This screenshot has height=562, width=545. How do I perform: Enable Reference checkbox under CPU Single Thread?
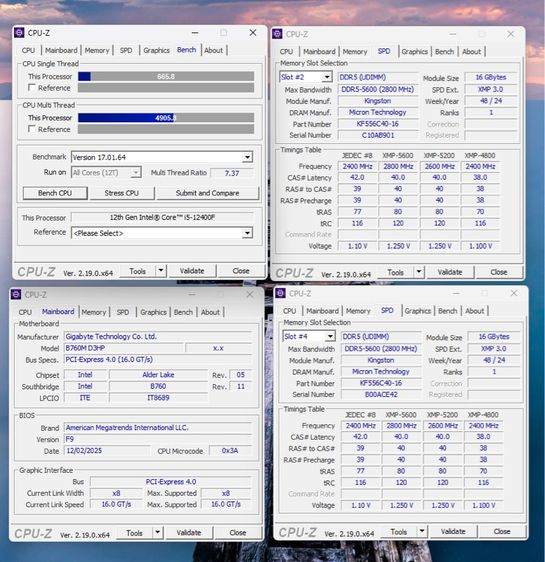coord(32,87)
